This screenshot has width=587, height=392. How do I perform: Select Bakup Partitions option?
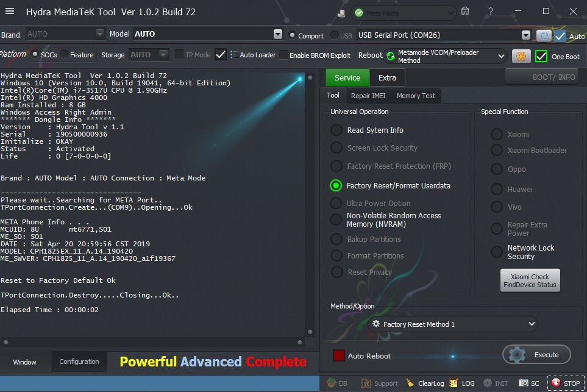tap(336, 239)
